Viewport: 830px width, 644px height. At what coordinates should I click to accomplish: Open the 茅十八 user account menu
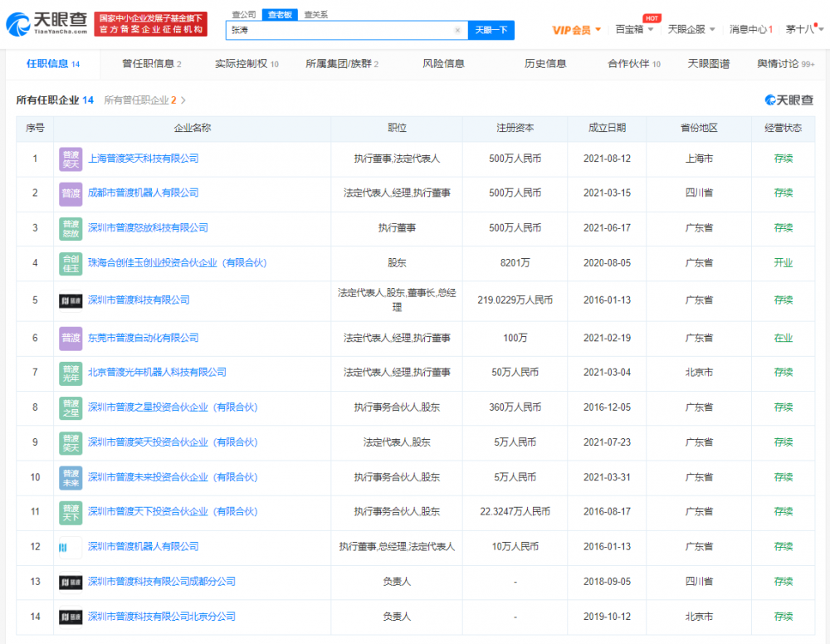tap(804, 30)
